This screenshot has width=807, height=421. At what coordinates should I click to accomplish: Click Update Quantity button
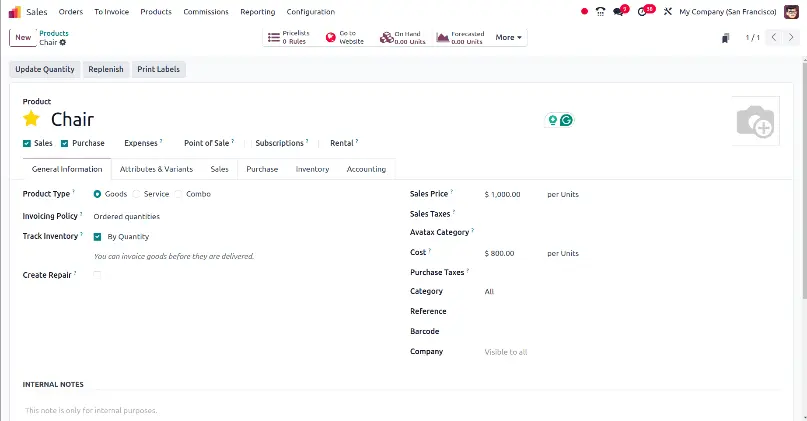tap(45, 69)
